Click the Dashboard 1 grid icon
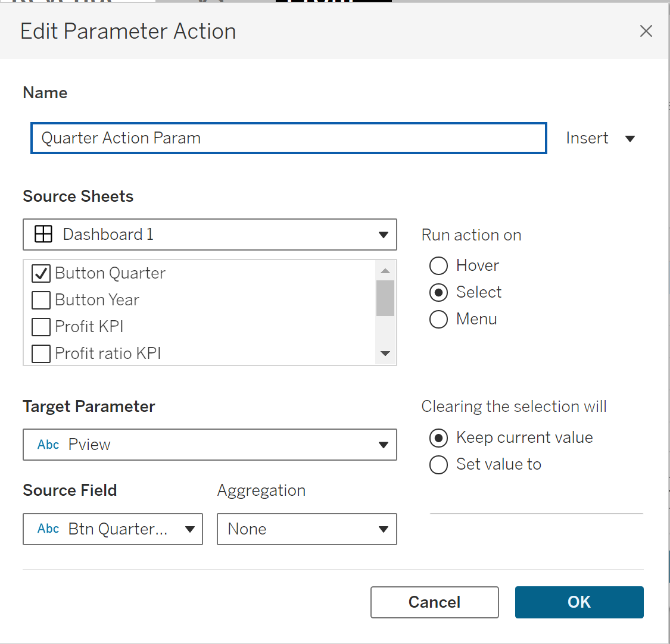 [x=43, y=235]
